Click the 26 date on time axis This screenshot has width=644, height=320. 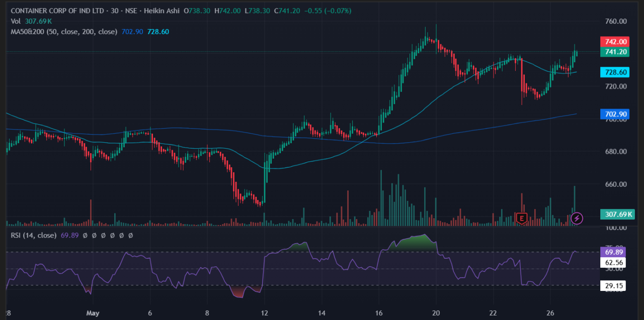[550, 313]
